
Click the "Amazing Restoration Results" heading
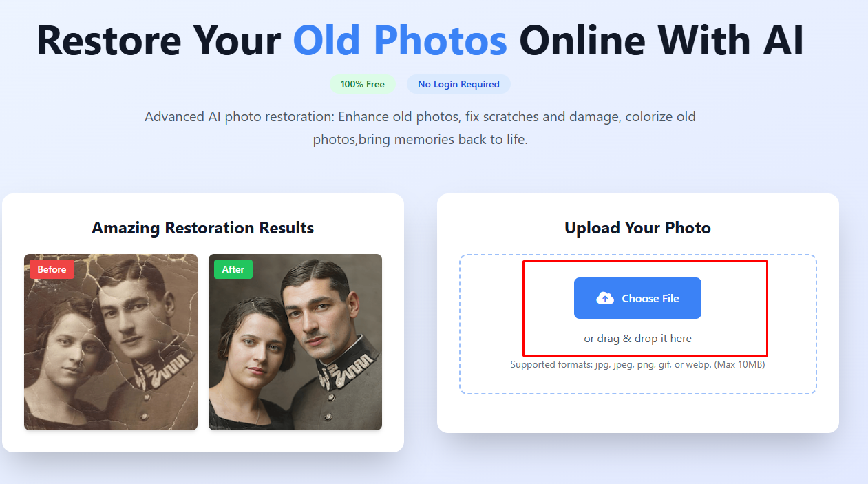(x=202, y=228)
